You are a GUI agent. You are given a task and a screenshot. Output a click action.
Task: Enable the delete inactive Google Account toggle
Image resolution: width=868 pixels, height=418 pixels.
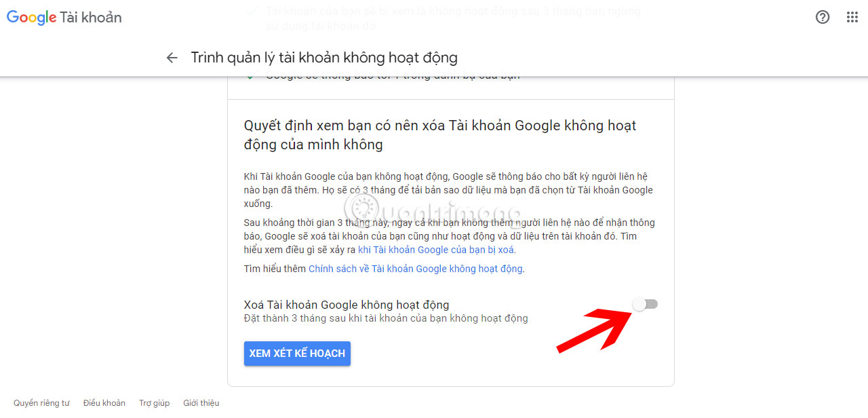point(645,305)
